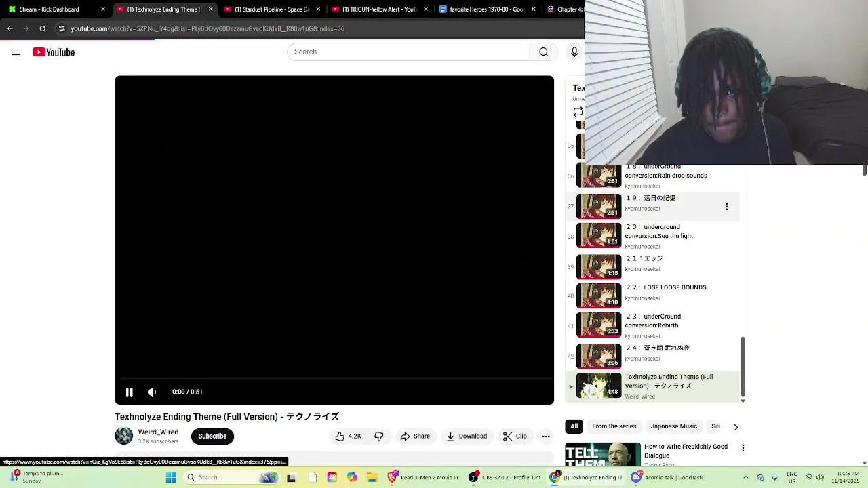Viewport: 868px width, 488px height.
Task: Pause the video with the pause button
Action: [129, 392]
